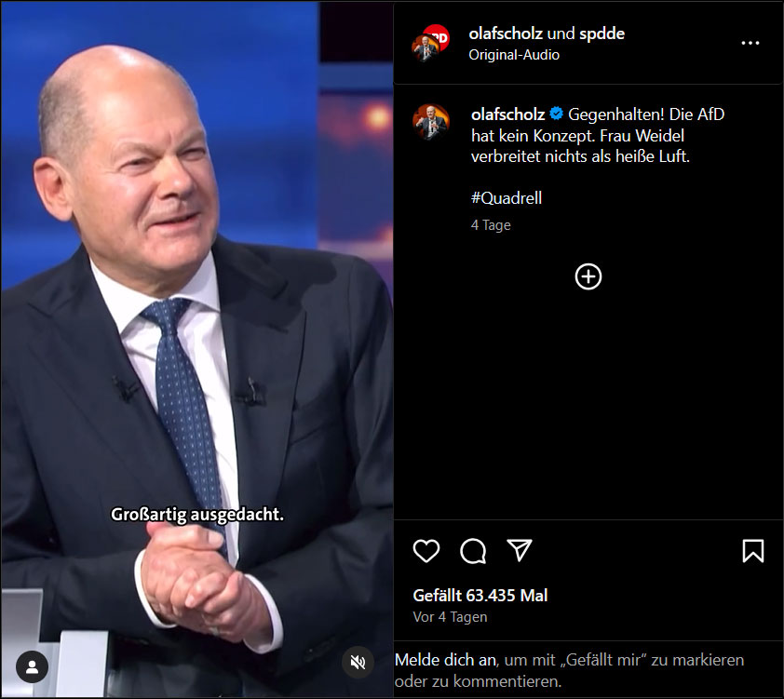Click the #Quadrell hashtag
The width and height of the screenshot is (784, 699).
507,198
